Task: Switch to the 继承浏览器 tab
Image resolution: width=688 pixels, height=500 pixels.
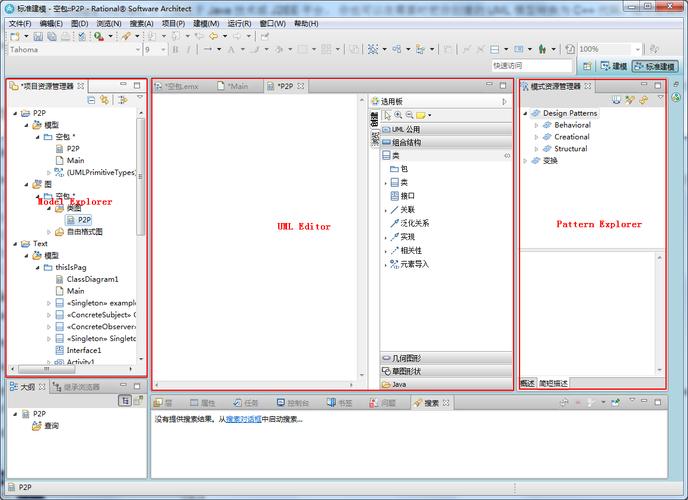Action: (x=76, y=387)
